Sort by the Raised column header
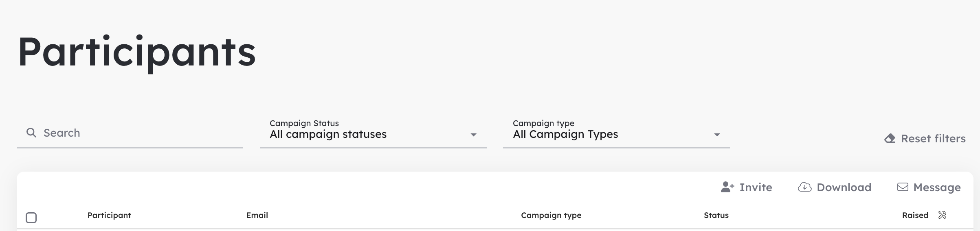This screenshot has width=980, height=231. 915,215
